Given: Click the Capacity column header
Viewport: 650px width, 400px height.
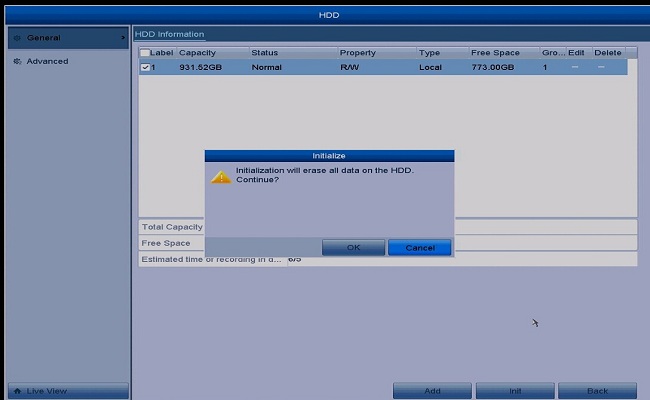Looking at the screenshot, I should [197, 53].
